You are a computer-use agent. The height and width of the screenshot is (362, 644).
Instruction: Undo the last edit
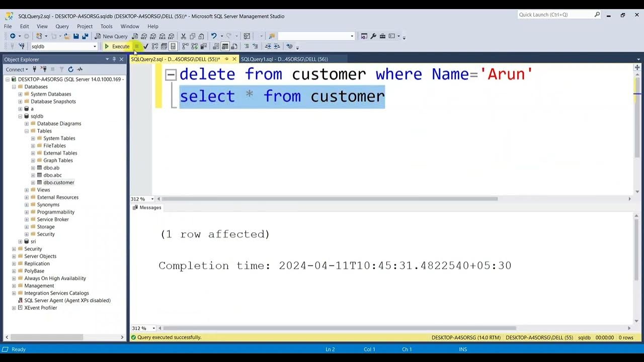coord(214,36)
